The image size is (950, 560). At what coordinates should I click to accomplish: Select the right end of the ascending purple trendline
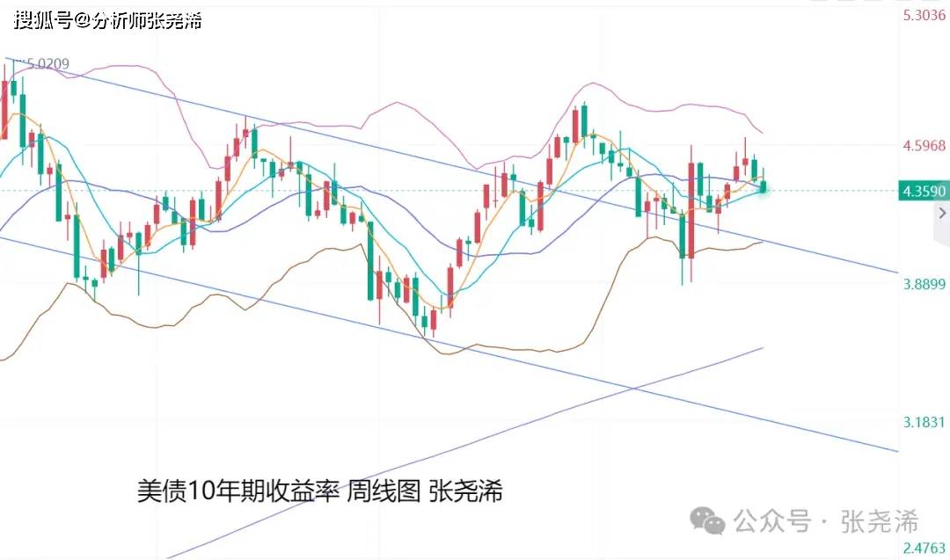(x=762, y=349)
